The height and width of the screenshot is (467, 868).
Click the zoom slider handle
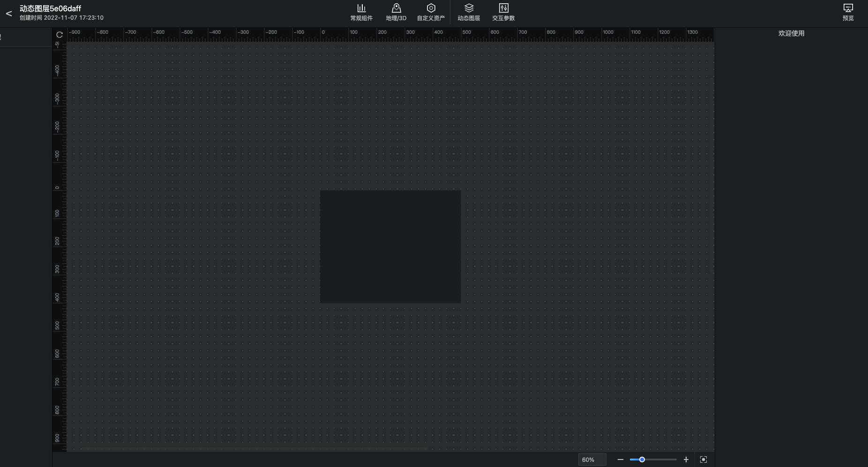(x=642, y=459)
